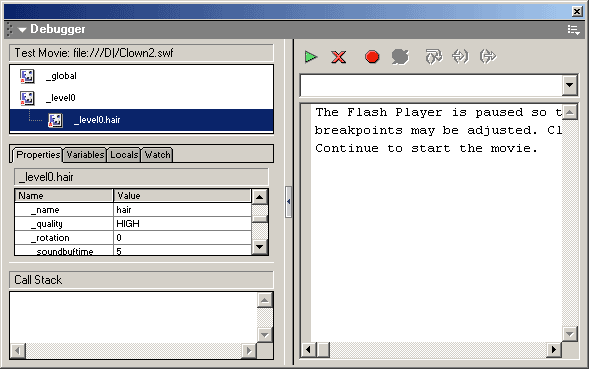Click the green Continue play button
The width and height of the screenshot is (589, 369).
[311, 57]
